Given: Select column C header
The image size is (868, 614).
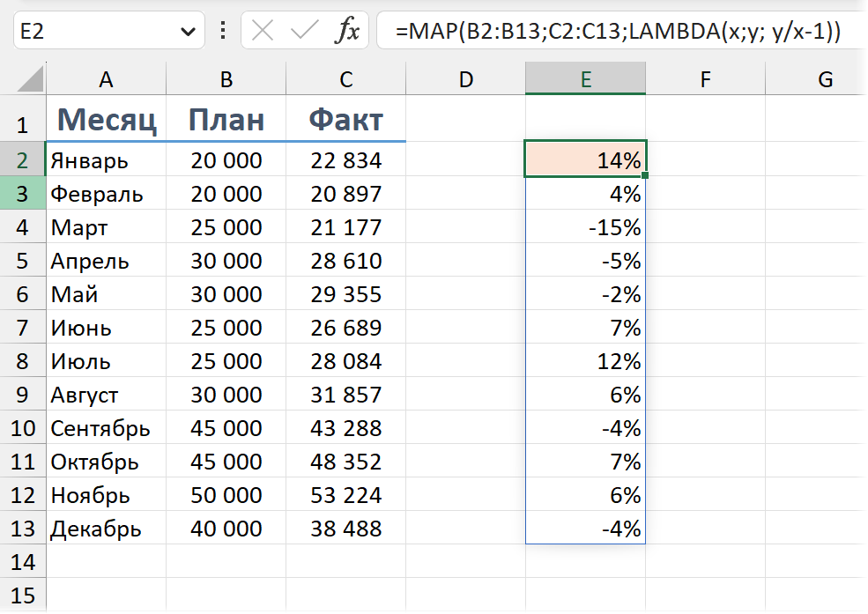Looking at the screenshot, I should 346,79.
